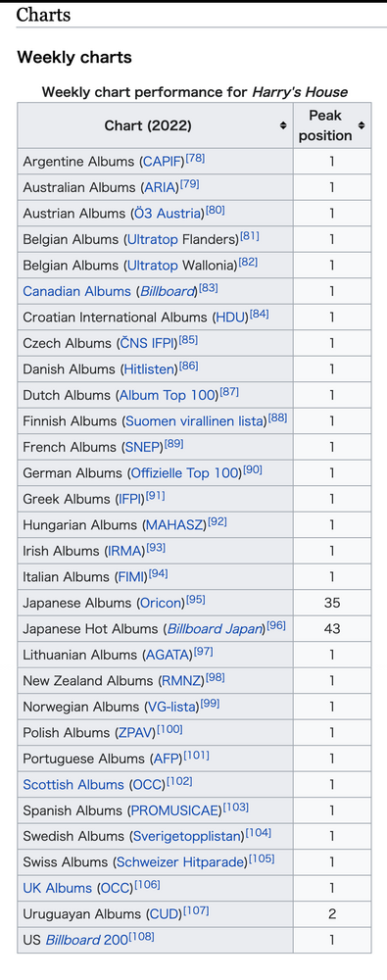Open the CAPIF link
Screen dimensions: 387x980
164,162
